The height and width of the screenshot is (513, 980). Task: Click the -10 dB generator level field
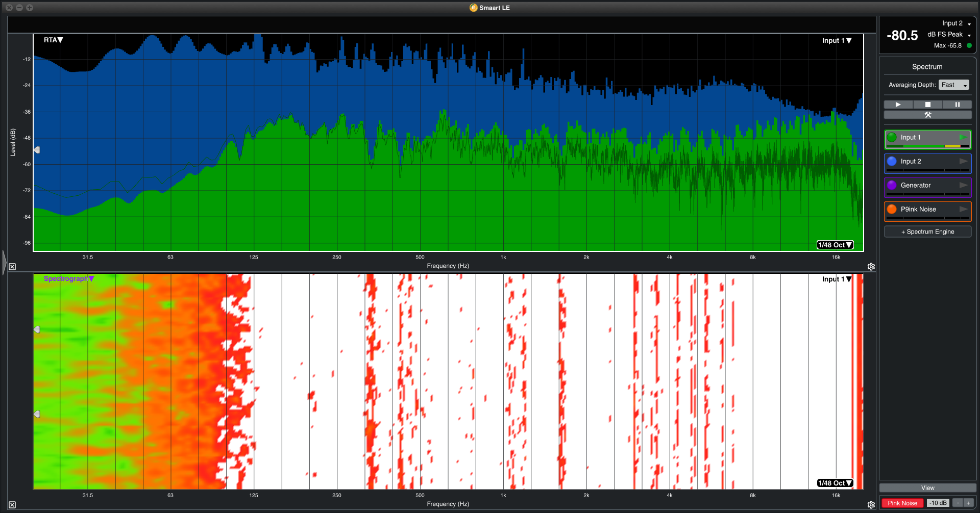[938, 503]
